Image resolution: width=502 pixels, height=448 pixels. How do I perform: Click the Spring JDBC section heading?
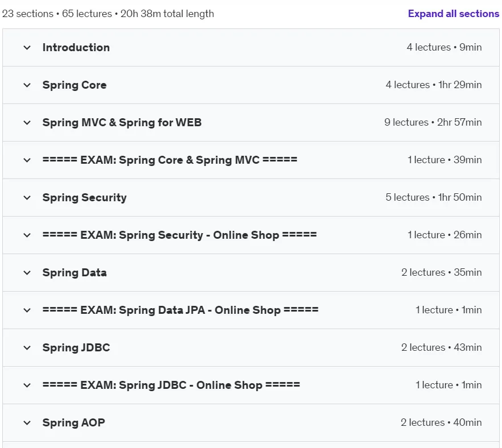(x=76, y=347)
